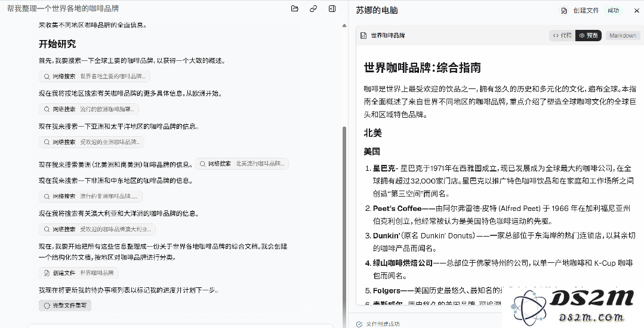Click the spinner icon in 完整文件重写 chip
Viewport: 644px width, 328px height.
(x=47, y=305)
